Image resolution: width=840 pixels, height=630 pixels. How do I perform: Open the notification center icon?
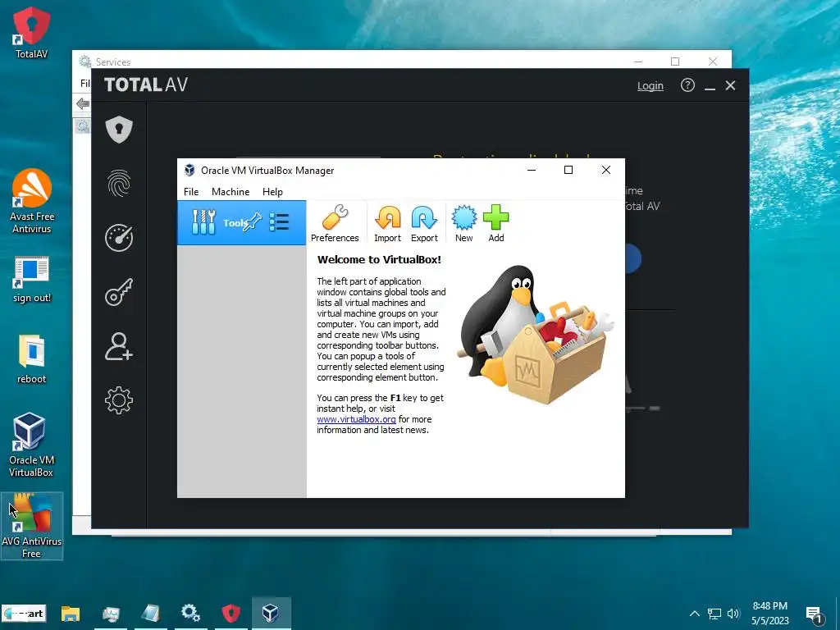point(815,615)
